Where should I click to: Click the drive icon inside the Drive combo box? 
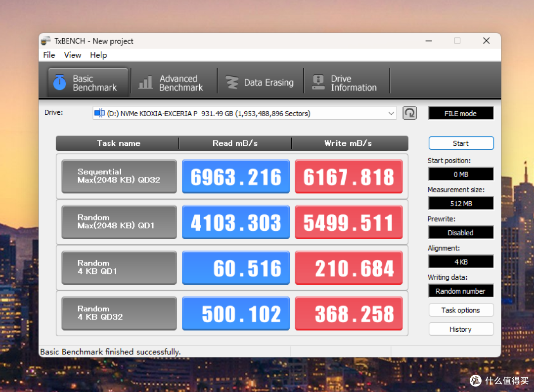(x=99, y=113)
